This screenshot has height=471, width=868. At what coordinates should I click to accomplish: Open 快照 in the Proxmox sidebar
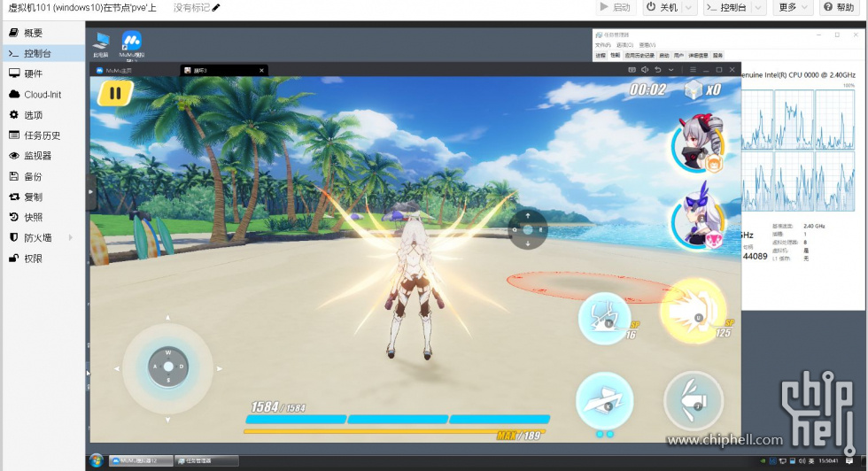43,217
